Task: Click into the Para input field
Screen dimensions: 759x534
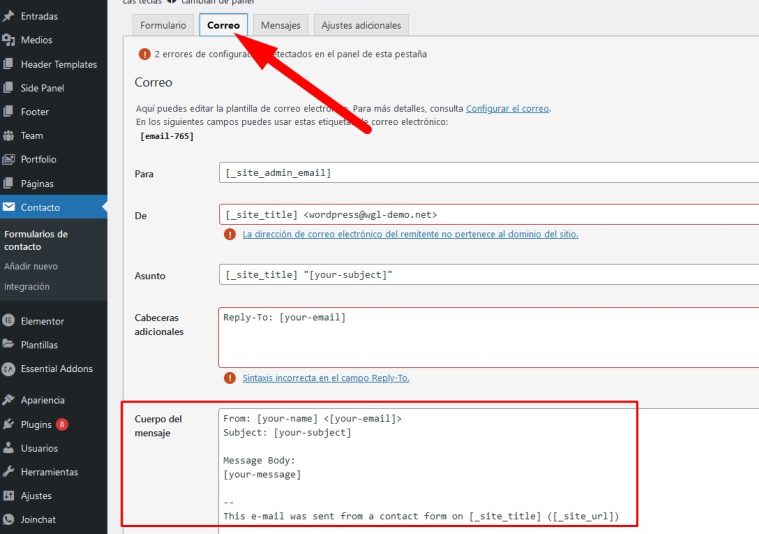Action: coord(488,173)
